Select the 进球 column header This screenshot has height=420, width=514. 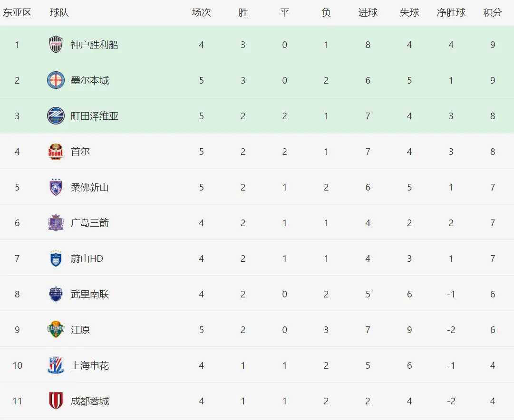tap(368, 13)
